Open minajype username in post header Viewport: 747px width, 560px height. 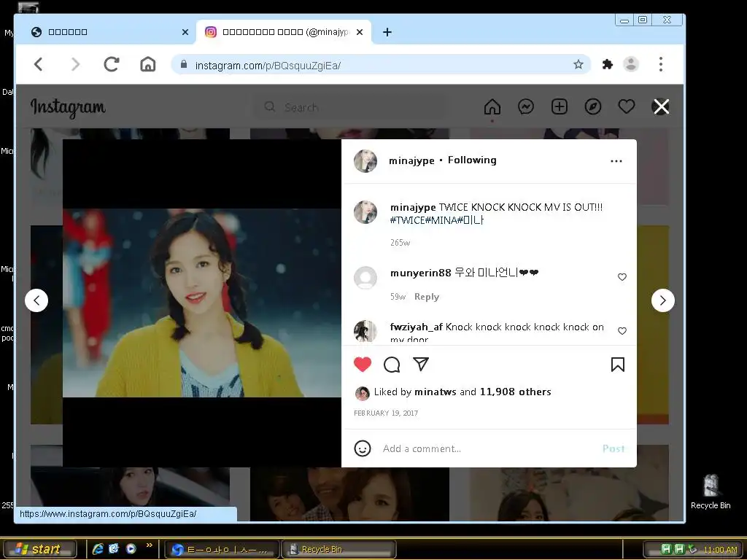411,161
